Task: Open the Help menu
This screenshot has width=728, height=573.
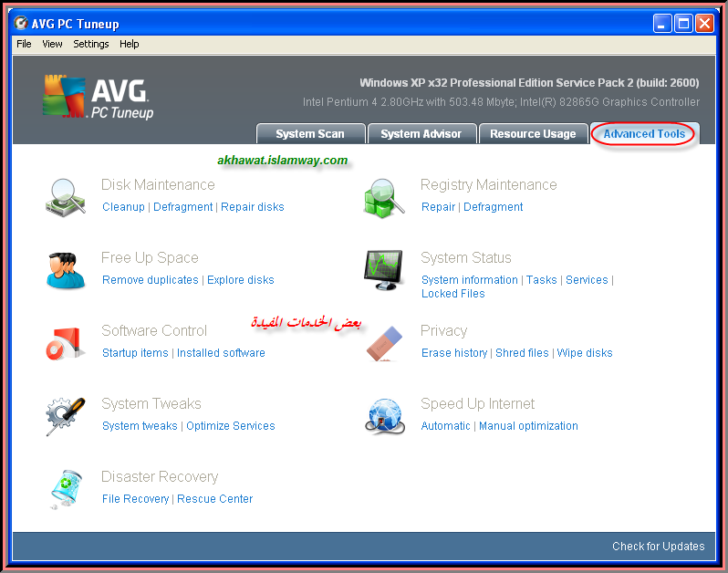Action: click(x=129, y=44)
